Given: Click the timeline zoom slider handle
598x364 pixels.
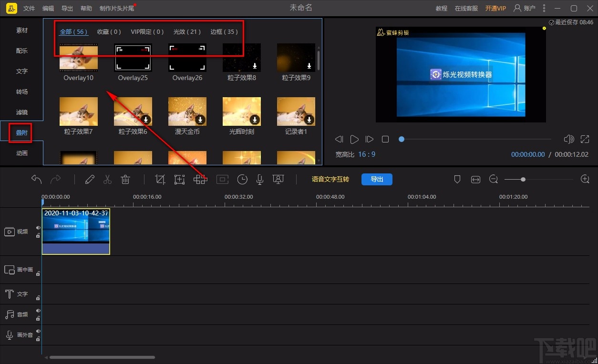Looking at the screenshot, I should coord(523,180).
